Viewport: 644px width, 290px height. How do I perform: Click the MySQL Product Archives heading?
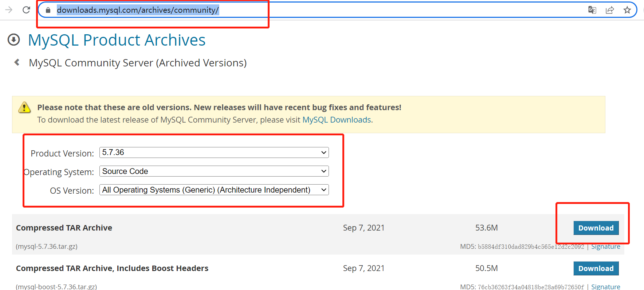117,40
